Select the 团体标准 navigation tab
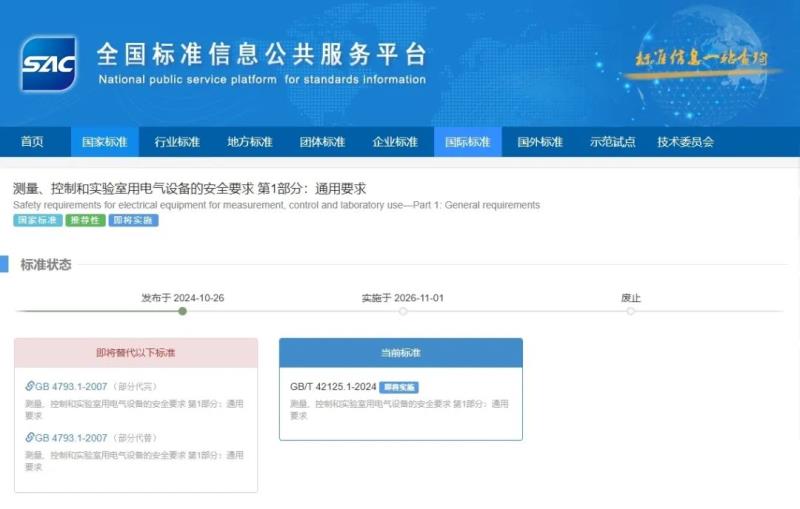Screen dimensions: 800x509 click(322, 142)
